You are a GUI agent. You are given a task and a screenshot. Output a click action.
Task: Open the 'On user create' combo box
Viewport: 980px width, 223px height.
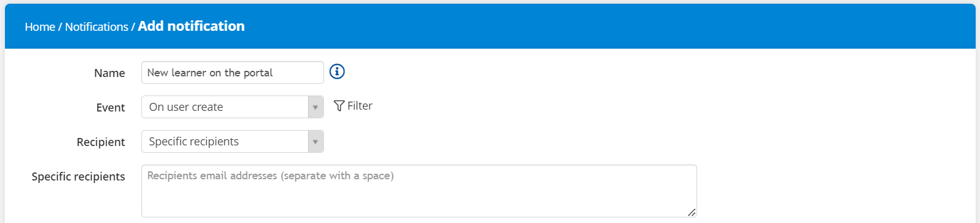232,107
